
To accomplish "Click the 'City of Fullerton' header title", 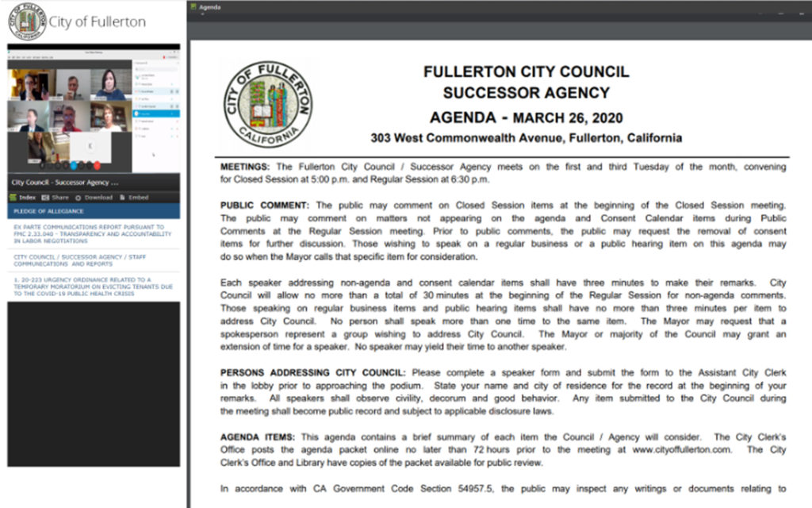I will (x=98, y=21).
